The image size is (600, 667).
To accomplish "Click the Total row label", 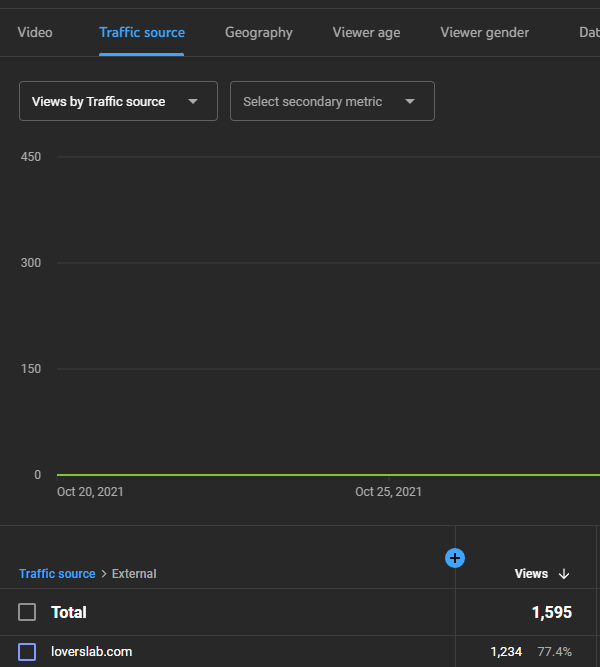I will [69, 612].
